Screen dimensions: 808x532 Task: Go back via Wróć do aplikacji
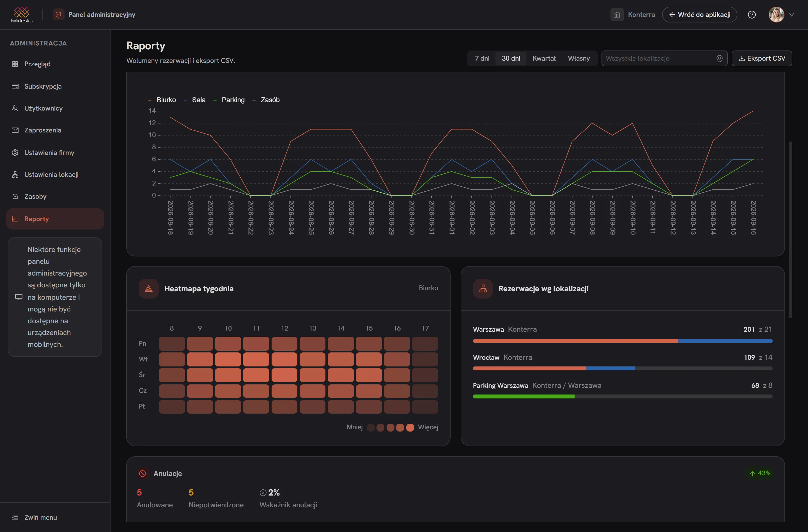click(699, 15)
